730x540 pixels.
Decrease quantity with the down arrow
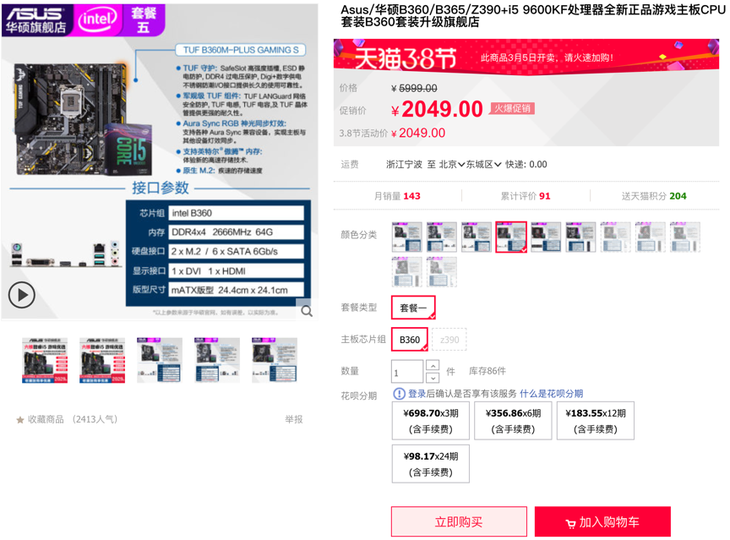[x=433, y=378]
